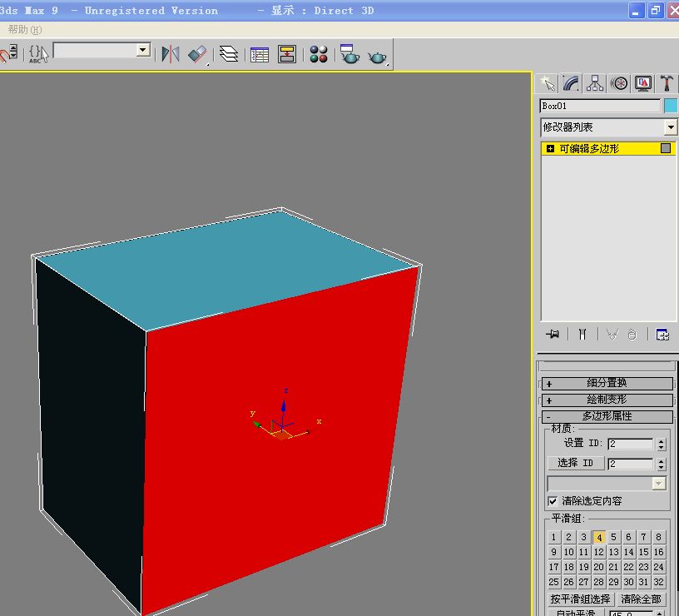Switch to the Modify panel tab
This screenshot has width=679, height=616.
[x=570, y=83]
